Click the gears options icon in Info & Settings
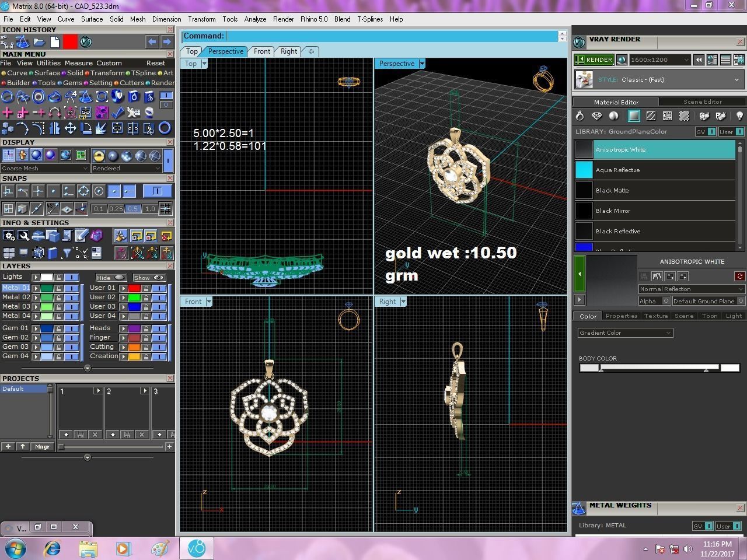747x560 pixels. pos(9,236)
